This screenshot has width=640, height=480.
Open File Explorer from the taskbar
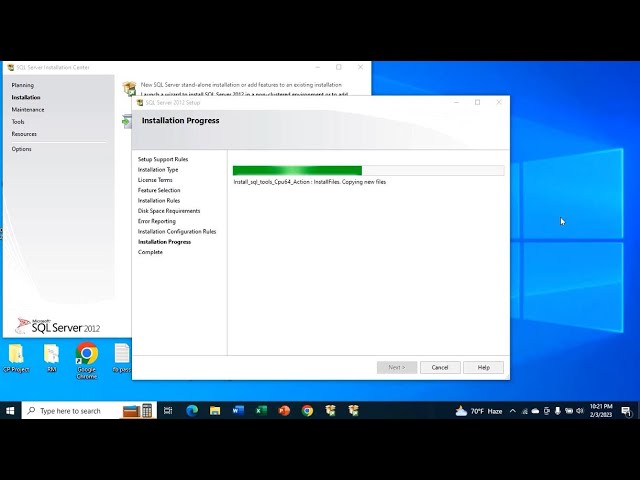[215, 411]
